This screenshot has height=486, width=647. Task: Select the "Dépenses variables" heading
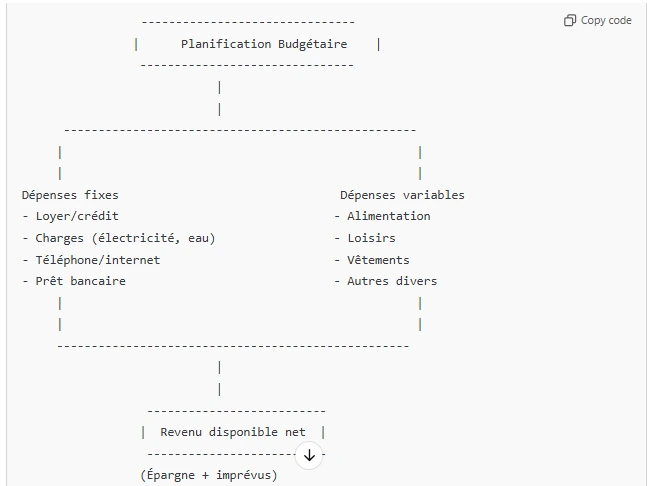tap(402, 195)
